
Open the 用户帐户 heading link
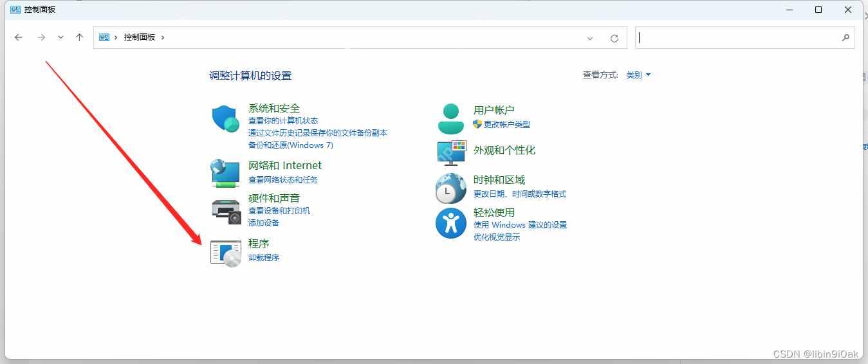tap(494, 111)
